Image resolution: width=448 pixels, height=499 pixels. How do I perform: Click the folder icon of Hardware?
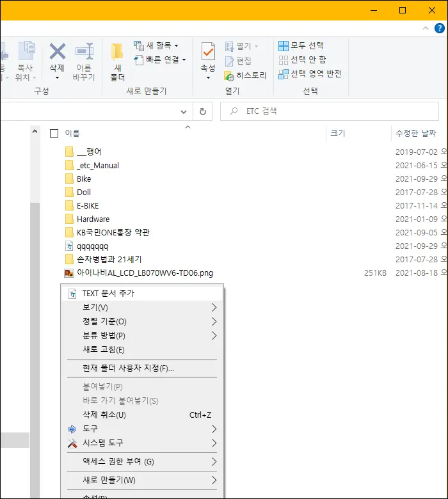[x=69, y=219]
